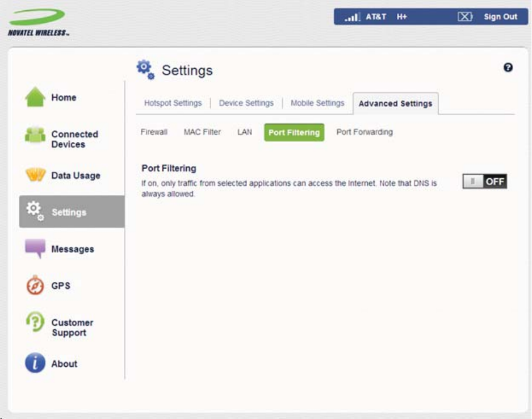This screenshot has height=419, width=532.
Task: Click the purple Messages speech bubble icon
Action: click(35, 248)
